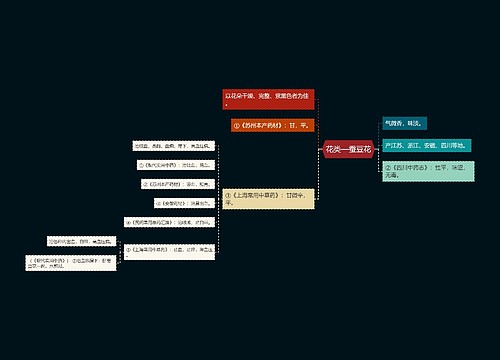Image resolution: width=500 pixels, height=360 pixels.
Task: Select the teal 产江苏、浙江、安徽 node
Action: 427,146
